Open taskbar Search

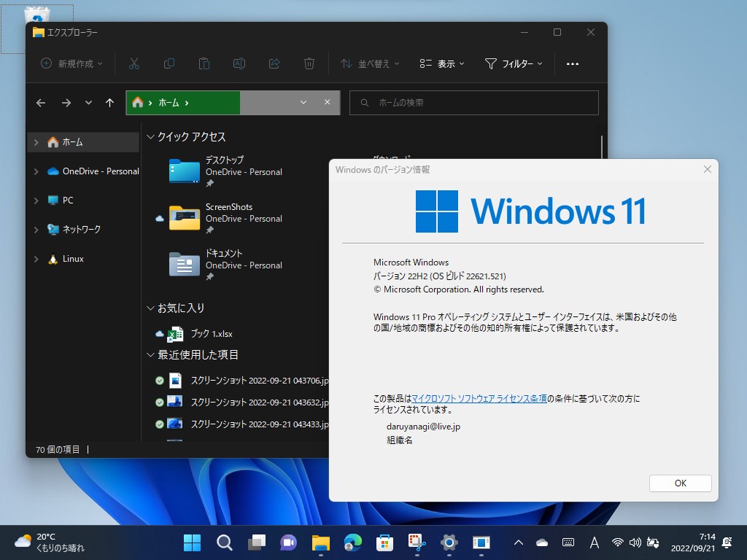(225, 542)
